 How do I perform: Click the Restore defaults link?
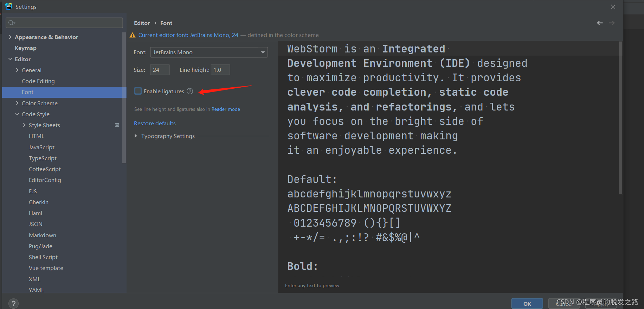coord(155,123)
